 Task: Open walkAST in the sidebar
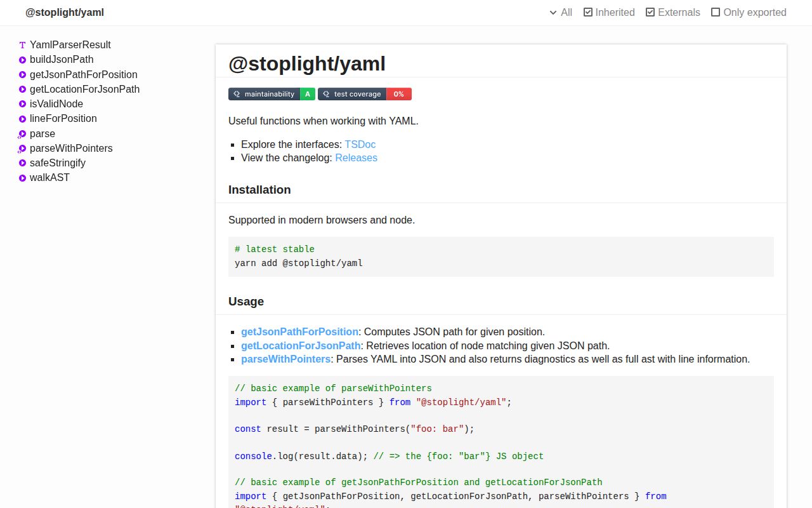[49, 178]
